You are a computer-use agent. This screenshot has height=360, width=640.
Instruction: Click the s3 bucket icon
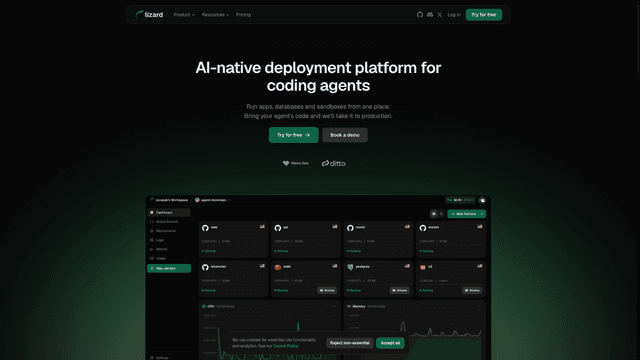(x=423, y=267)
